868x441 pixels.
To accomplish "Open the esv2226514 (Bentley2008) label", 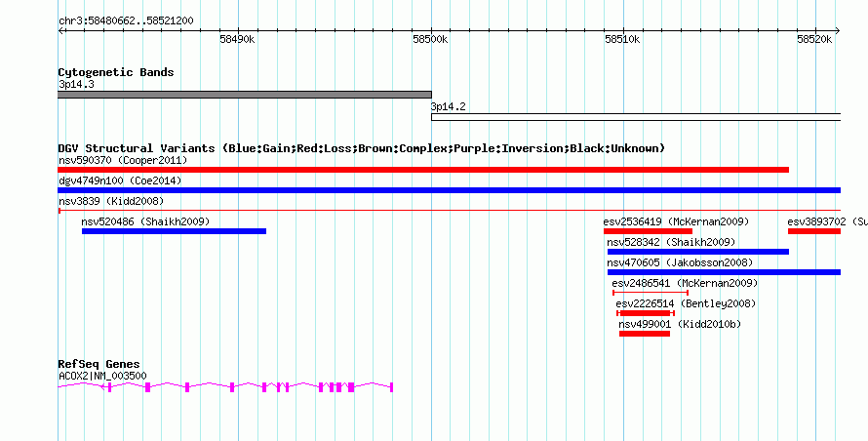I will point(686,304).
